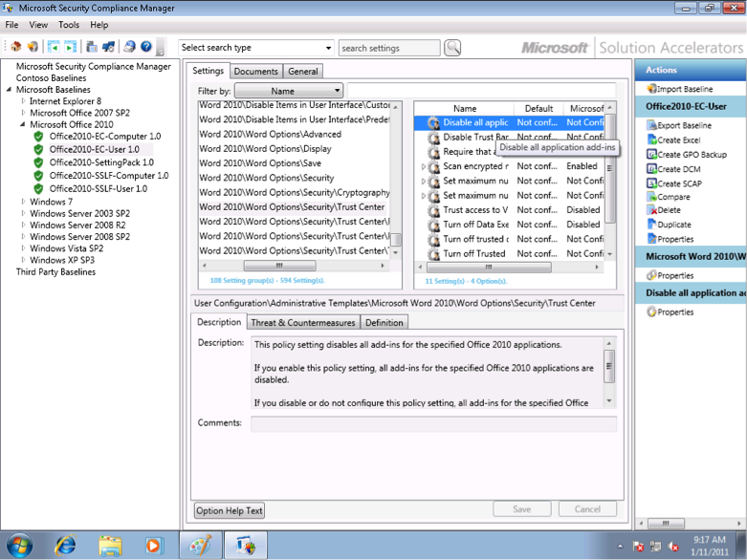Click gear icon of Turn off Data Exe row
This screenshot has height=560, width=747.
click(x=433, y=225)
